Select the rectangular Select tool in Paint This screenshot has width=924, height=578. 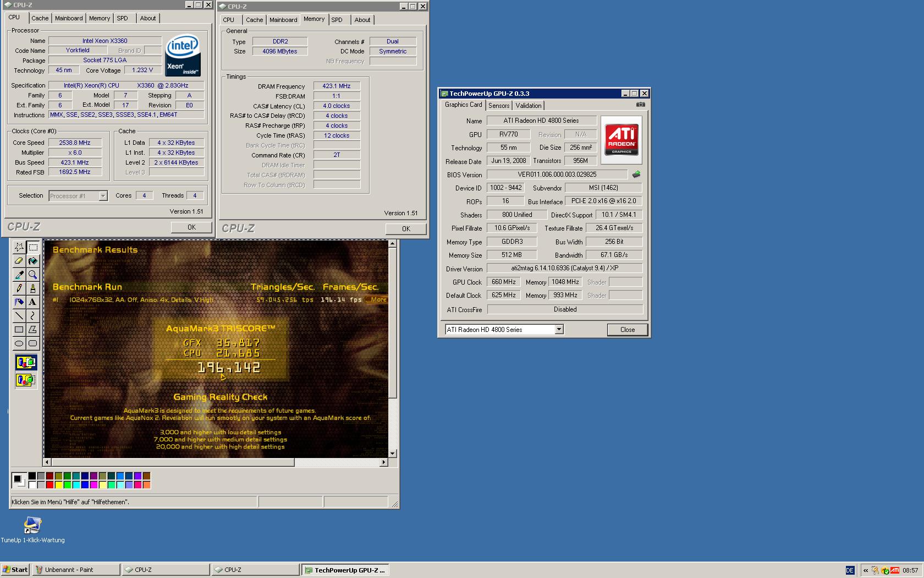click(x=33, y=247)
